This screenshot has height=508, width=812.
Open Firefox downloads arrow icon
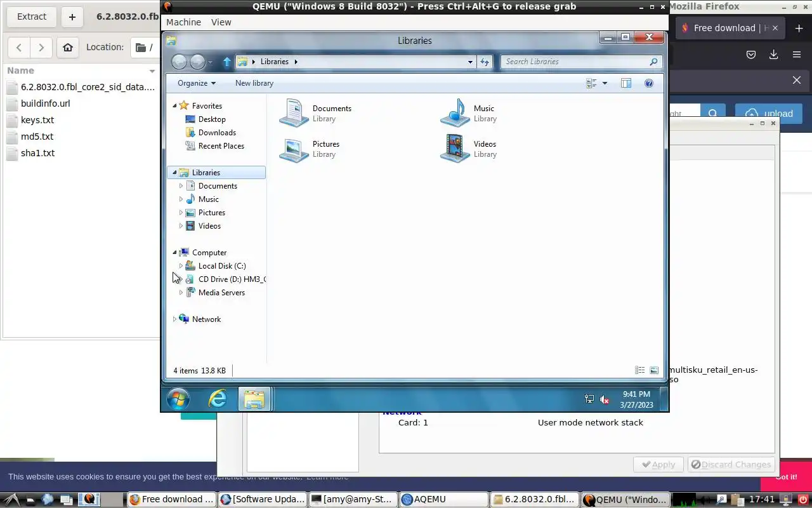[773, 55]
